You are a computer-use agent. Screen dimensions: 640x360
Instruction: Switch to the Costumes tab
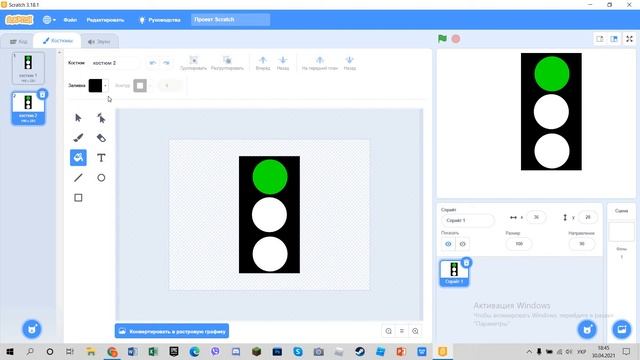[x=58, y=41]
